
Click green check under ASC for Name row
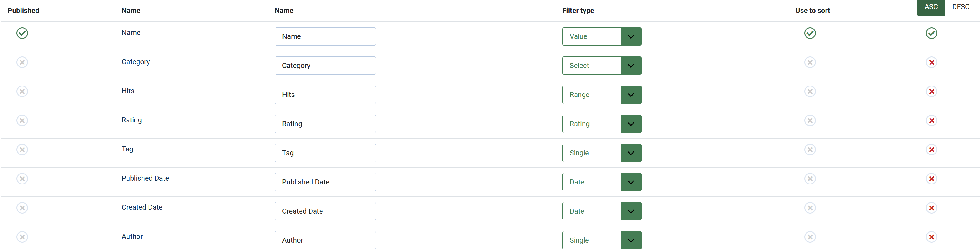(x=931, y=33)
